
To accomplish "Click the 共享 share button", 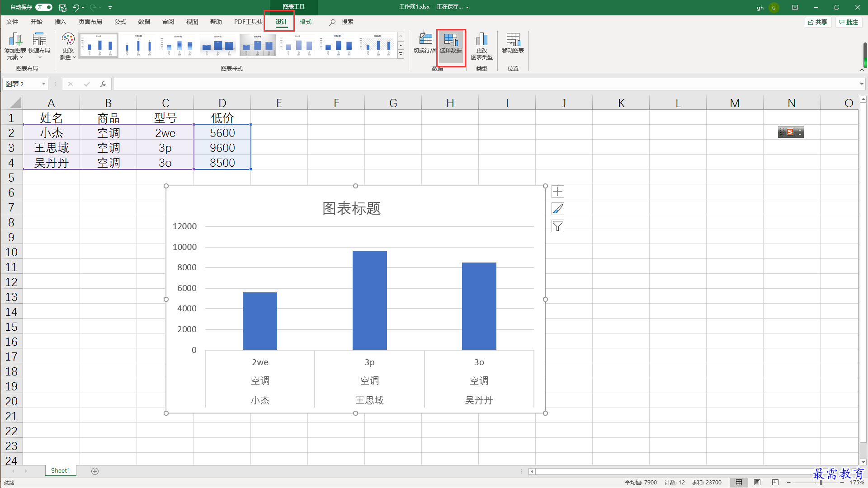I will tap(818, 22).
